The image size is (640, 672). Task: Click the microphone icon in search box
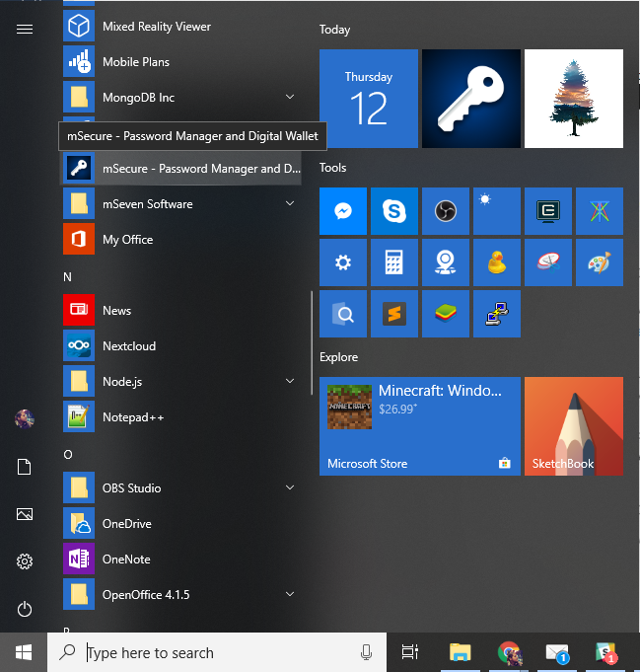366,652
